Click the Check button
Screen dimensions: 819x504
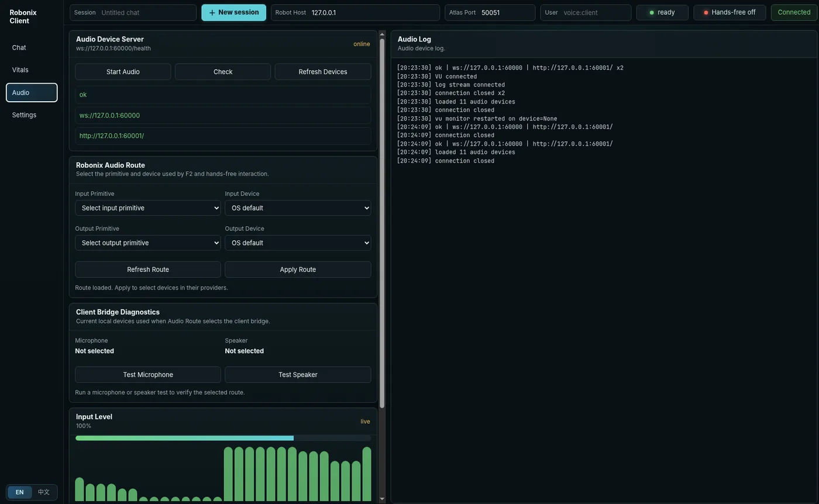223,72
